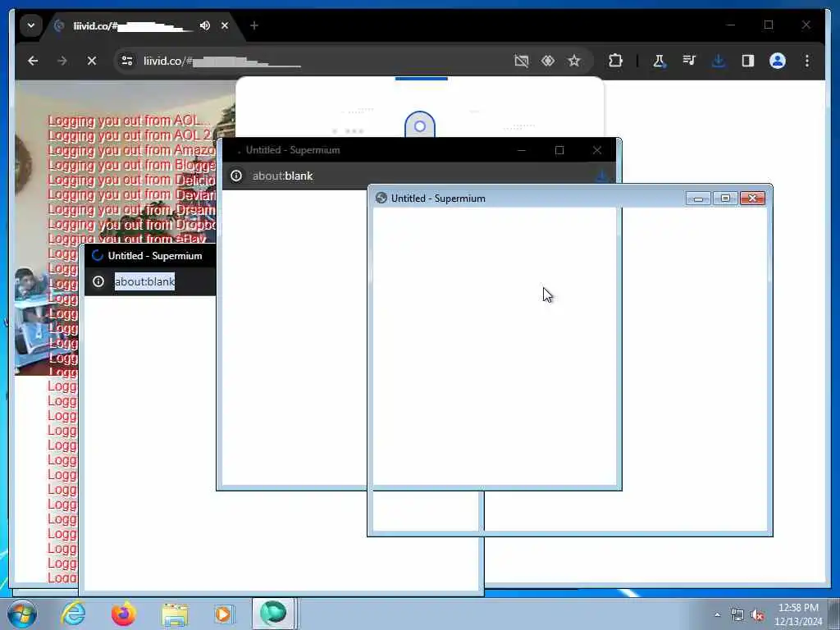The width and height of the screenshot is (840, 630).
Task: Click about:blank address in dark Supermium window
Action: 282,176
